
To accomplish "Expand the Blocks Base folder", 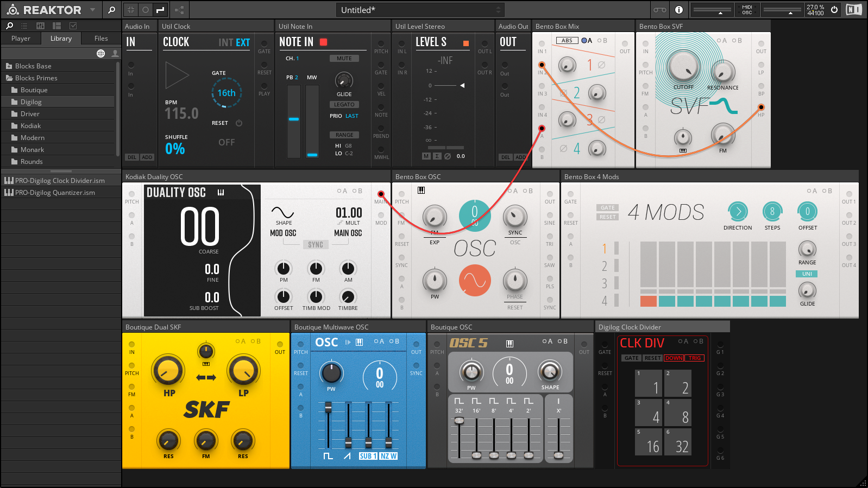I will pyautogui.click(x=33, y=66).
